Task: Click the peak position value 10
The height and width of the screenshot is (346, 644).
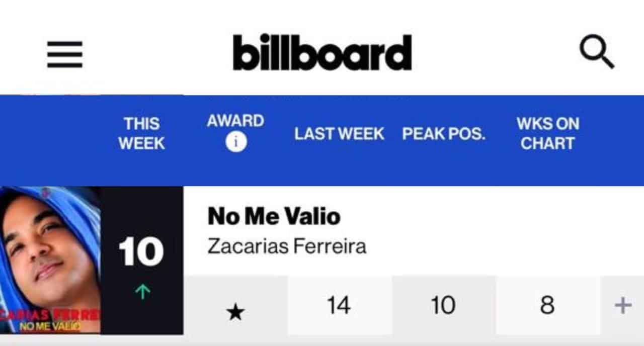Action: click(443, 305)
